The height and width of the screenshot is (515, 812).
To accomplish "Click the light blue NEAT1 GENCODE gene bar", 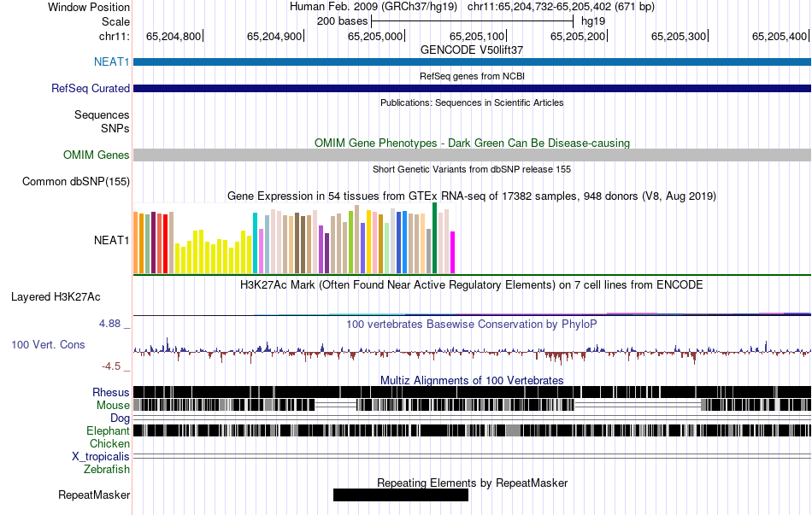I will pyautogui.click(x=472, y=62).
